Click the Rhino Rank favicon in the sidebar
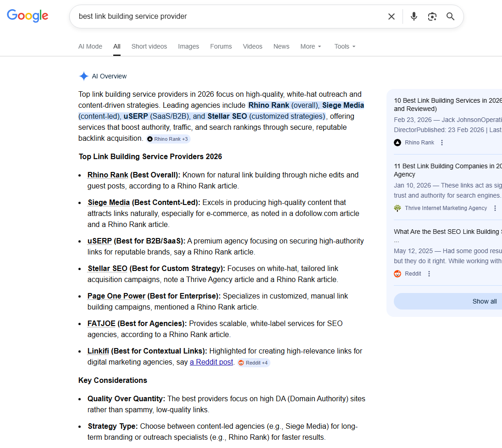 click(x=397, y=143)
